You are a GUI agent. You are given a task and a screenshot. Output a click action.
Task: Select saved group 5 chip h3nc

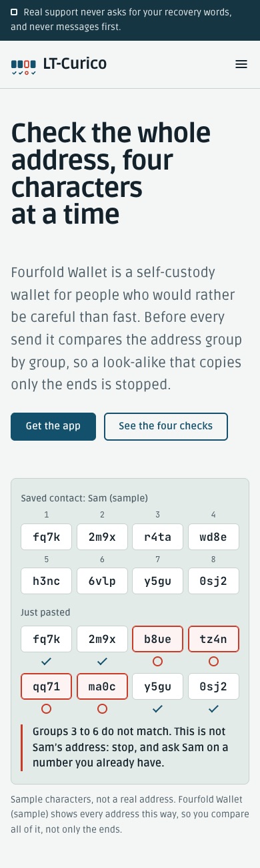pyautogui.click(x=46, y=581)
